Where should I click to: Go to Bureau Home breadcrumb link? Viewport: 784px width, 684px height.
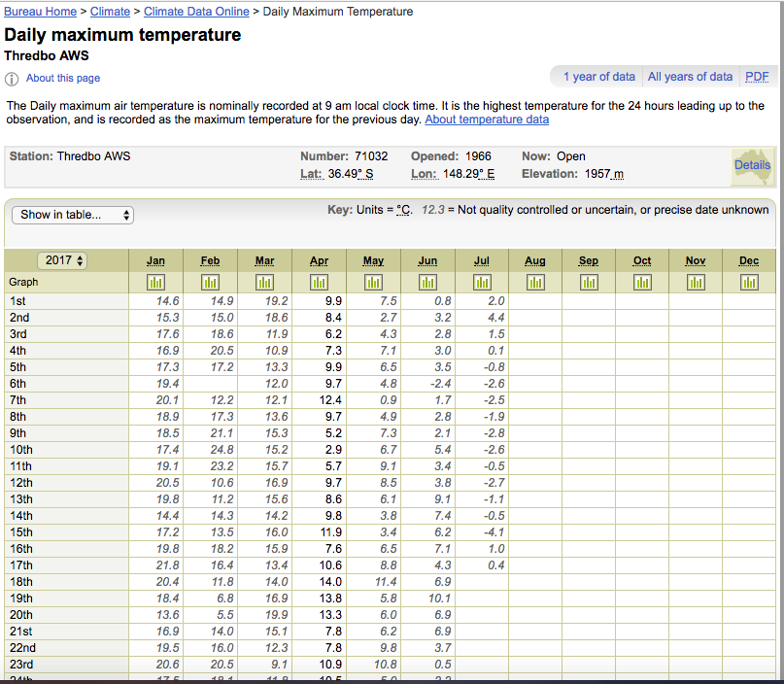(x=41, y=12)
